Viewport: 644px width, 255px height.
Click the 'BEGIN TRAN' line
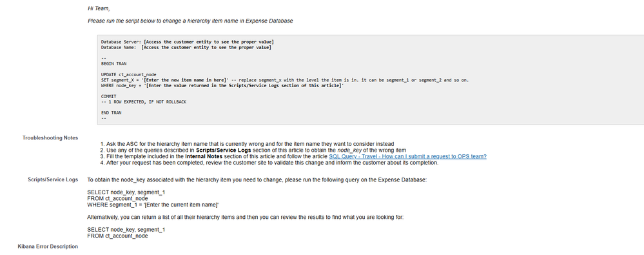113,64
